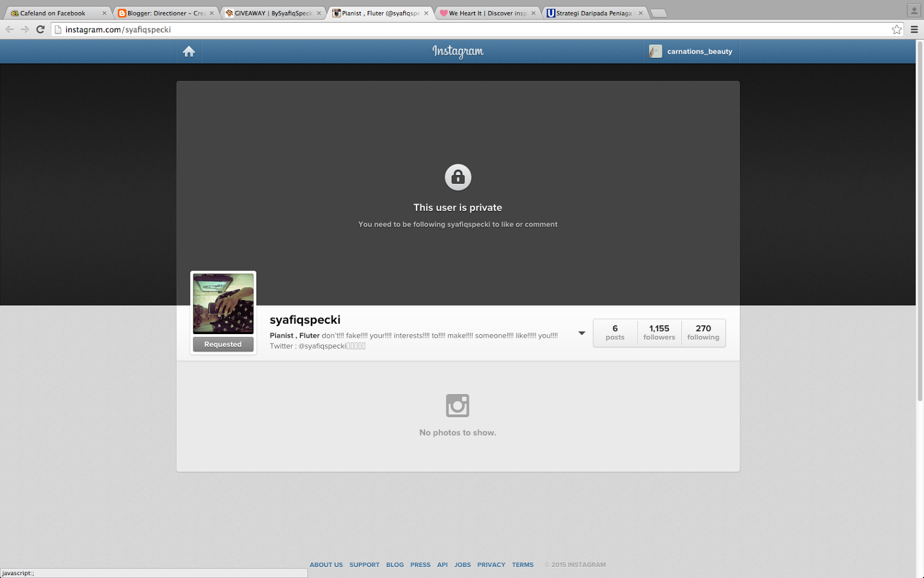Open the API footer link
The height and width of the screenshot is (578, 924).
(442, 565)
